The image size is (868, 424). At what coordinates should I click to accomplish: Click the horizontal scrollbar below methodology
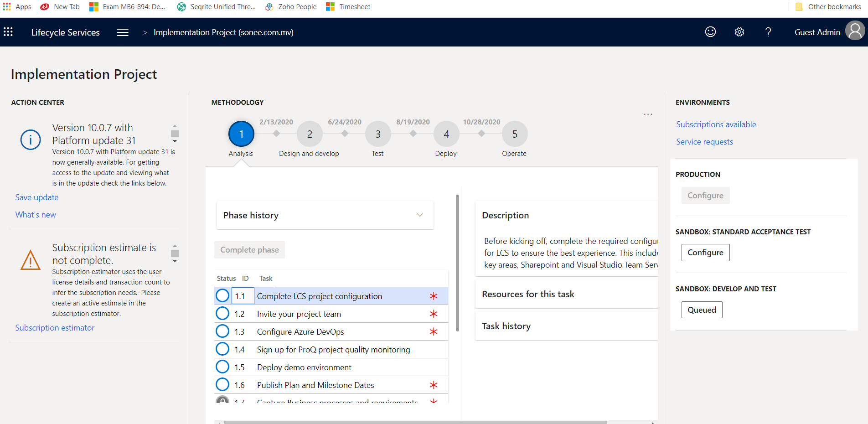tap(415, 422)
